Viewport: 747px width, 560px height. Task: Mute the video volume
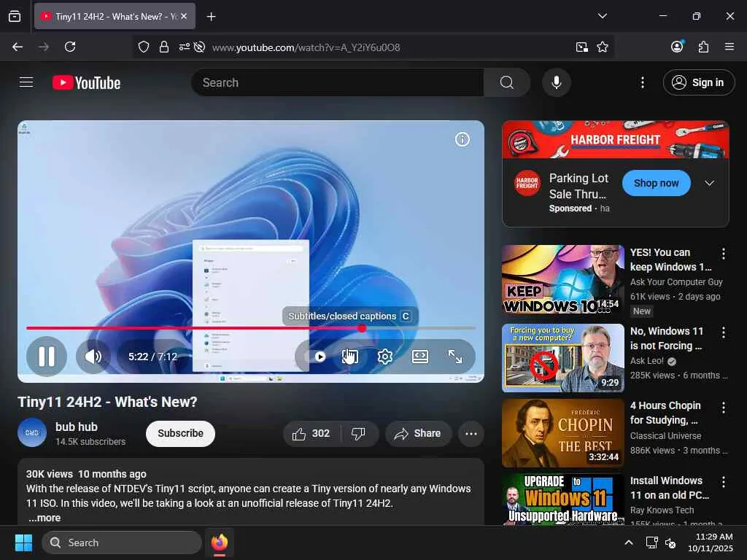pos(93,356)
